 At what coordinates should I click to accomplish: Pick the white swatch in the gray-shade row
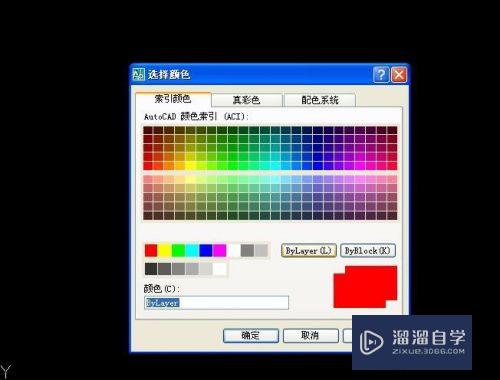click(220, 269)
